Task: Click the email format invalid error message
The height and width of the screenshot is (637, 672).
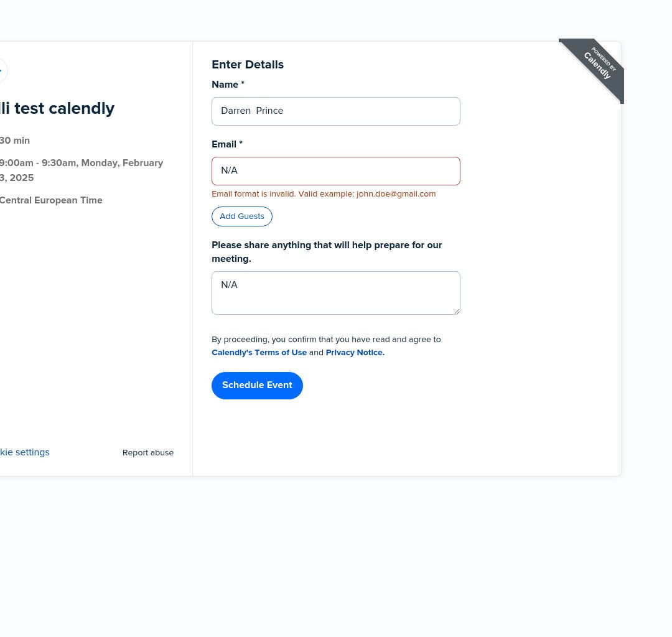Action: [x=324, y=194]
